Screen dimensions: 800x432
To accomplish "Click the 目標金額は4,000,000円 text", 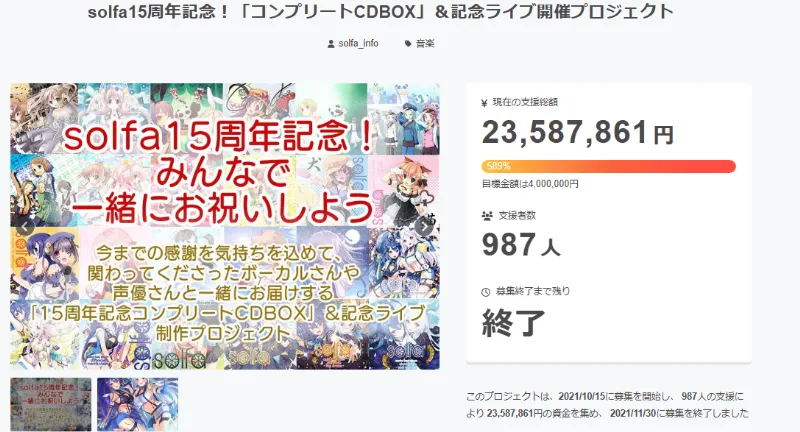I will pos(530,184).
